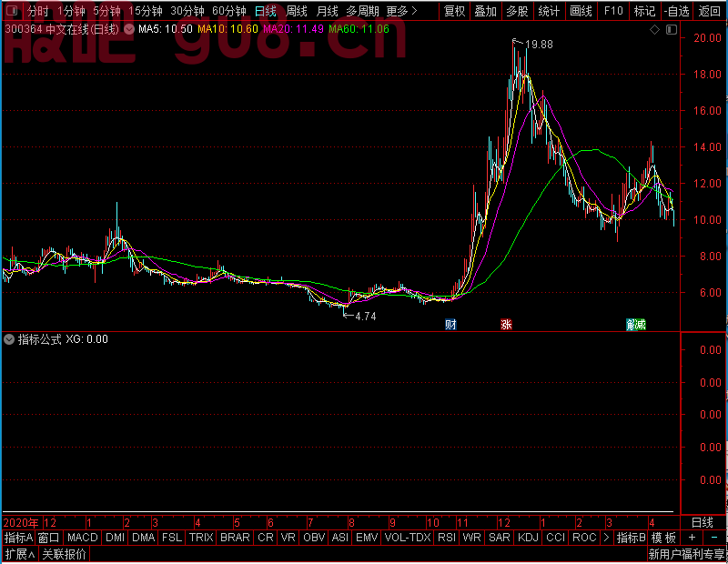Click the green 减 event marker
The image size is (728, 564).
tap(641, 325)
